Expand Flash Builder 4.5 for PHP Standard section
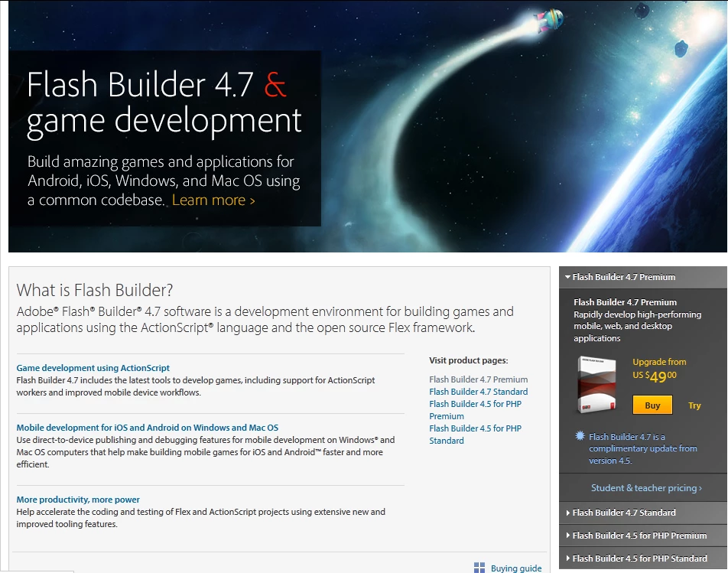The image size is (728, 573). click(643, 558)
